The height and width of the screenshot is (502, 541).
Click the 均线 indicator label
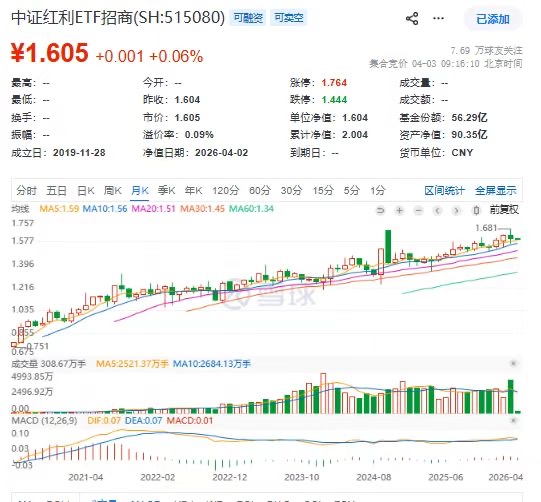tap(20, 209)
